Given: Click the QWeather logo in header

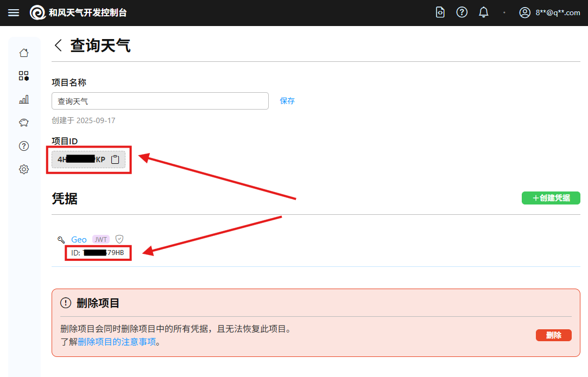Looking at the screenshot, I should [38, 12].
